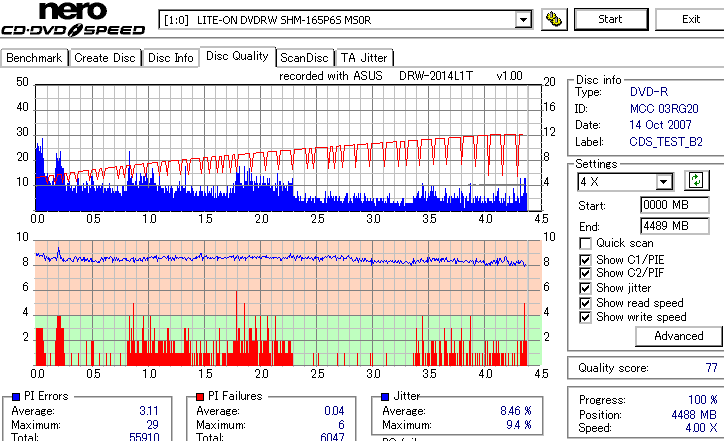
Task: Click the disc label CDS_TEST_B2
Action: coord(666,142)
